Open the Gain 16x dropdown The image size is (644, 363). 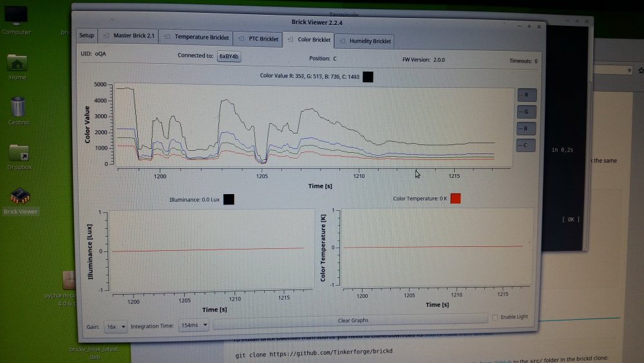point(116,326)
